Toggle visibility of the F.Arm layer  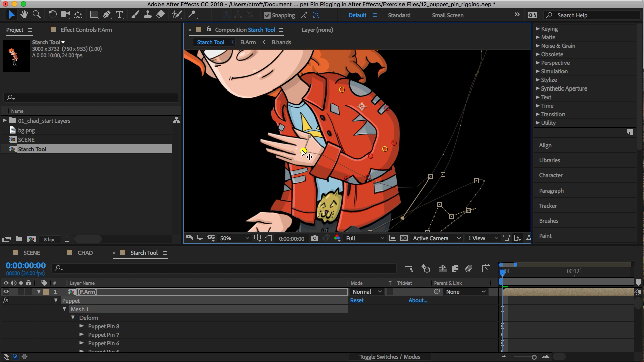pyautogui.click(x=6, y=292)
